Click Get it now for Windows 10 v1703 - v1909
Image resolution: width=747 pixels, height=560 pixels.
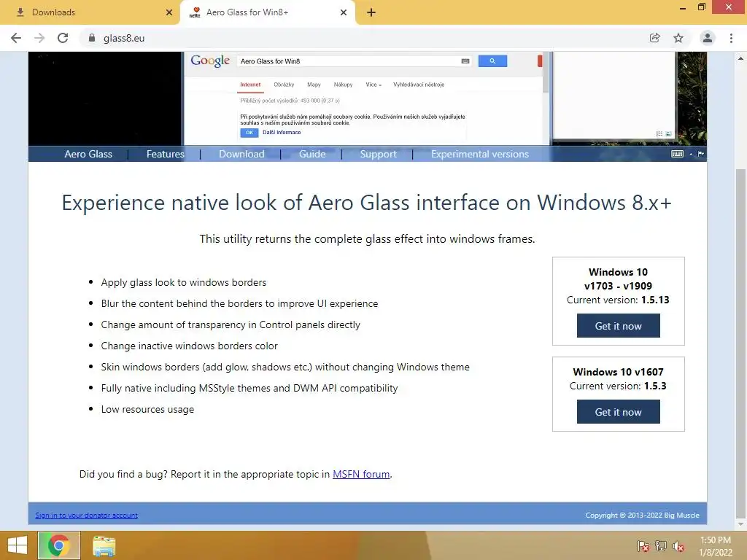point(619,326)
